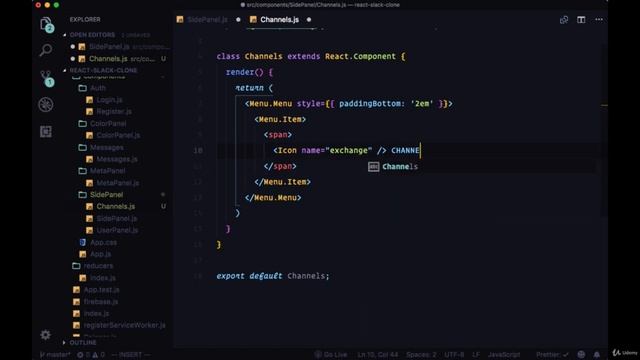The image size is (640, 360).
Task: Click the 'export default Channels;' code line
Action: (x=273, y=276)
